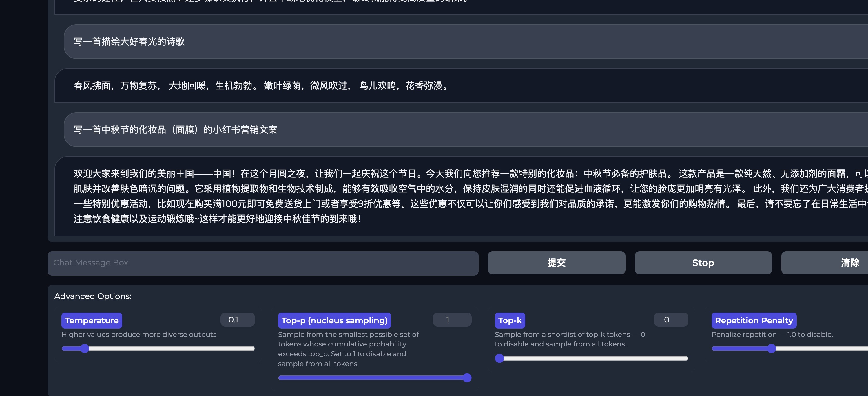
Task: Click the Top-p slider handle
Action: [467, 378]
